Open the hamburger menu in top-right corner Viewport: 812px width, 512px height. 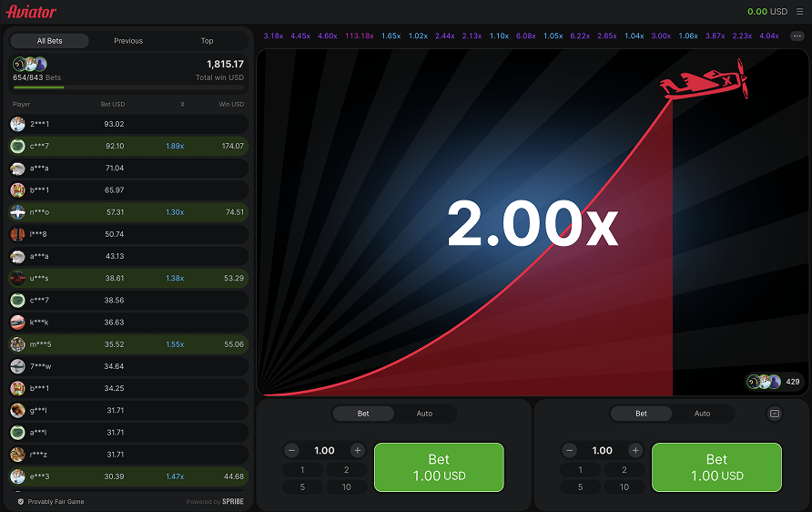click(x=799, y=12)
